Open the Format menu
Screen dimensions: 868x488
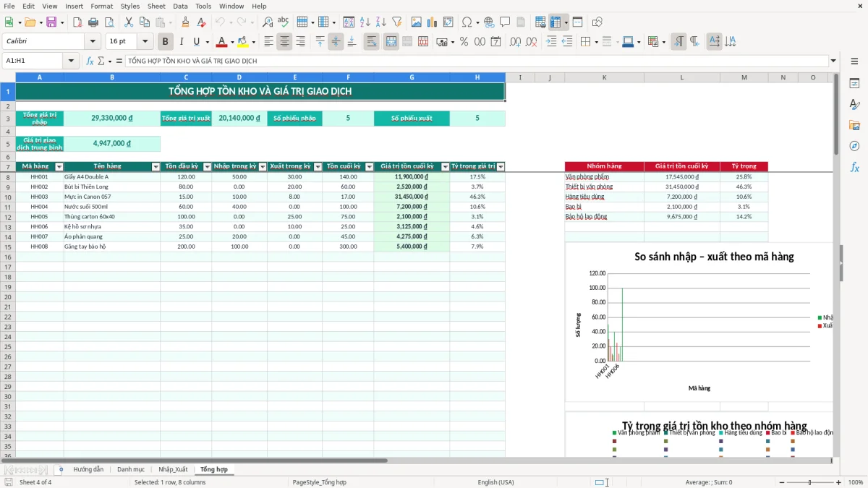(x=101, y=6)
